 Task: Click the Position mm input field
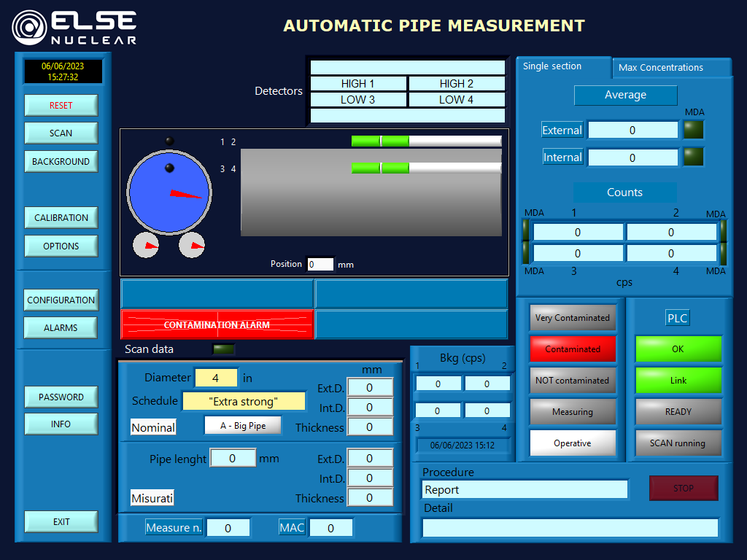(x=320, y=265)
